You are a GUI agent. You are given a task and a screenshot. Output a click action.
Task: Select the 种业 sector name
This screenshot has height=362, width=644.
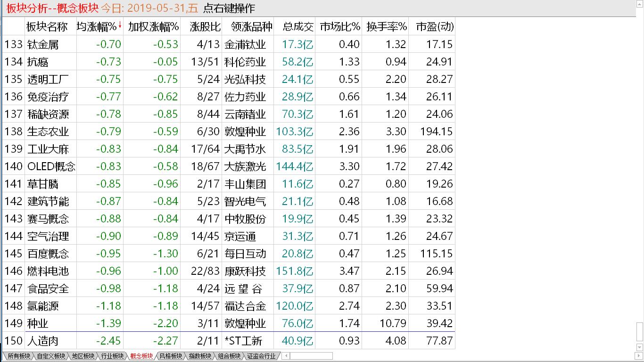click(x=38, y=323)
